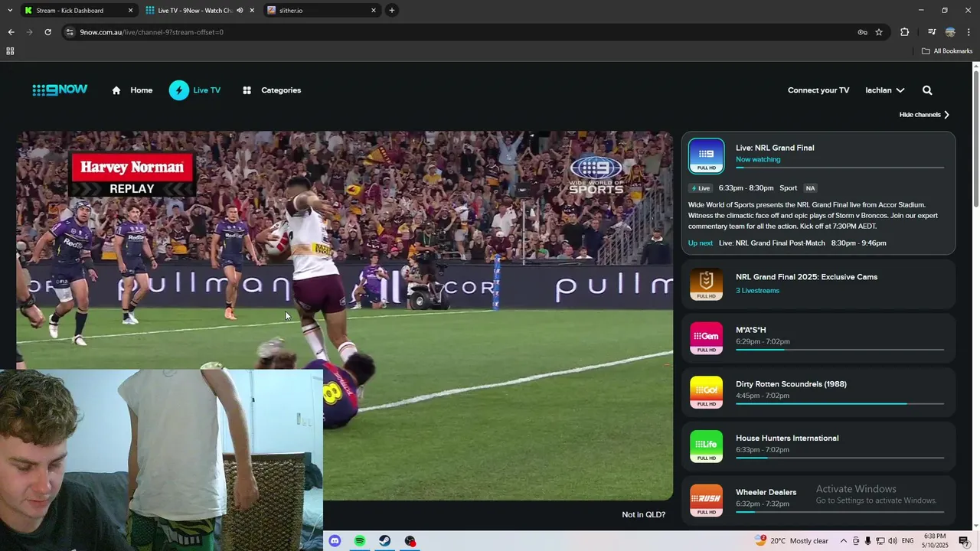Select the Live TV - 9Now tab
The height and width of the screenshot is (551, 980).
point(200,11)
